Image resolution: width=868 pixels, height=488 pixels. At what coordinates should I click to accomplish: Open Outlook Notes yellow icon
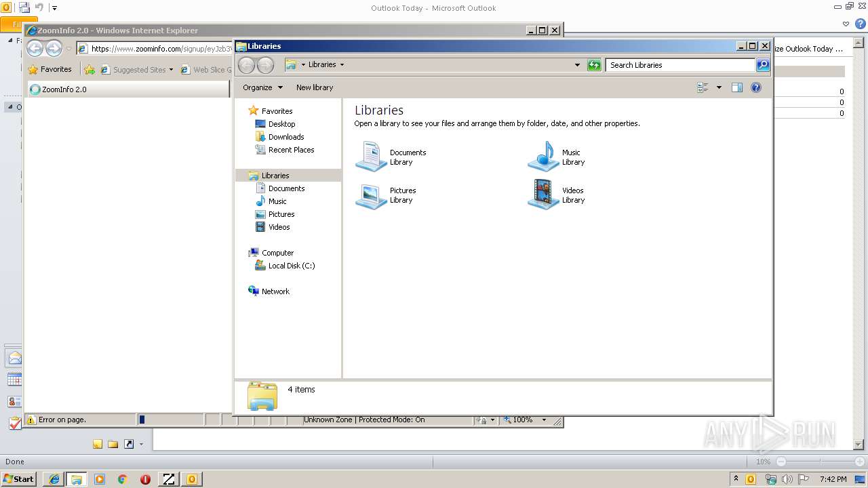tap(98, 444)
